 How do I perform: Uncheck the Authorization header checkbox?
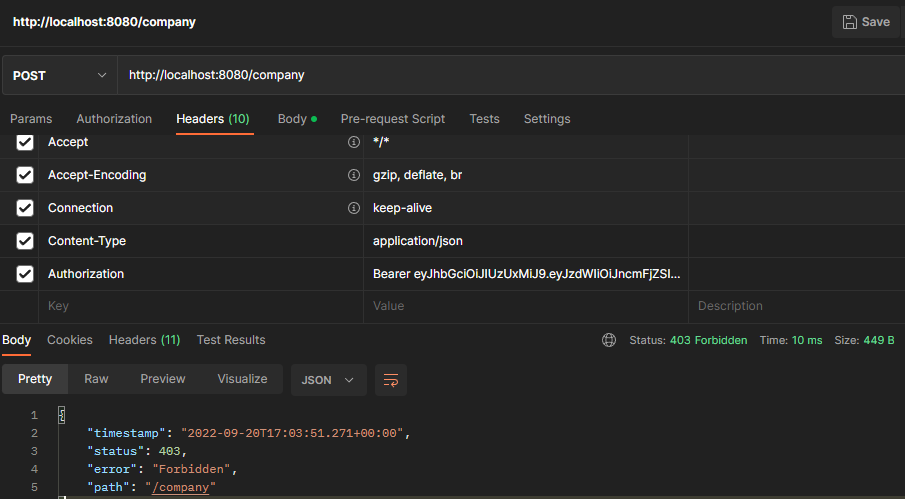pos(25,273)
